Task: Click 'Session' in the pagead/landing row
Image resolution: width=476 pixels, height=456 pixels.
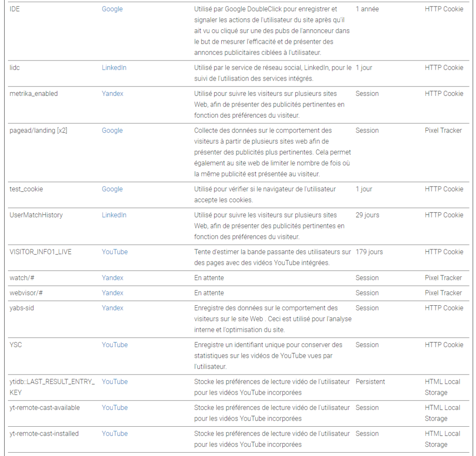Action: coord(367,131)
